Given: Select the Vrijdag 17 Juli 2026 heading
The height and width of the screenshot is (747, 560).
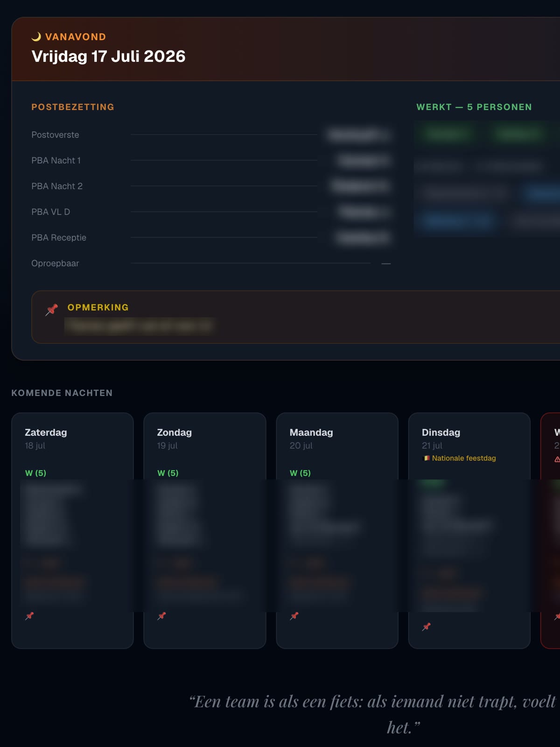Looking at the screenshot, I should [x=108, y=56].
